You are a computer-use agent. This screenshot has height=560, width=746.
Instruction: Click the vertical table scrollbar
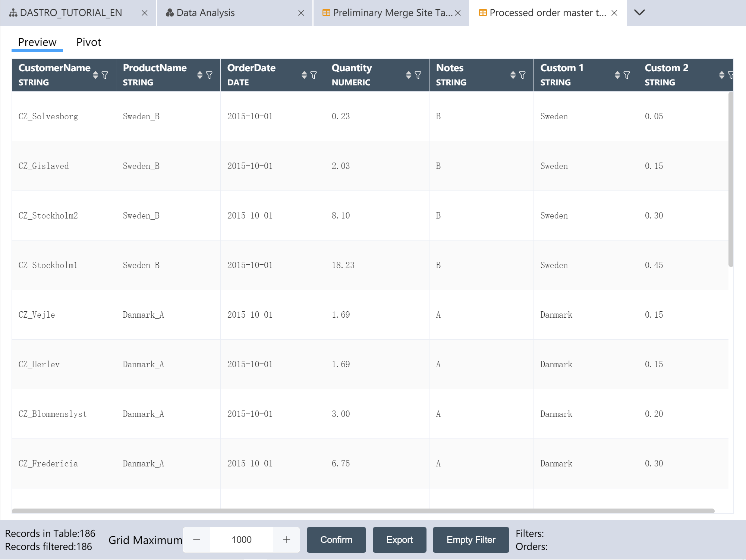731,179
